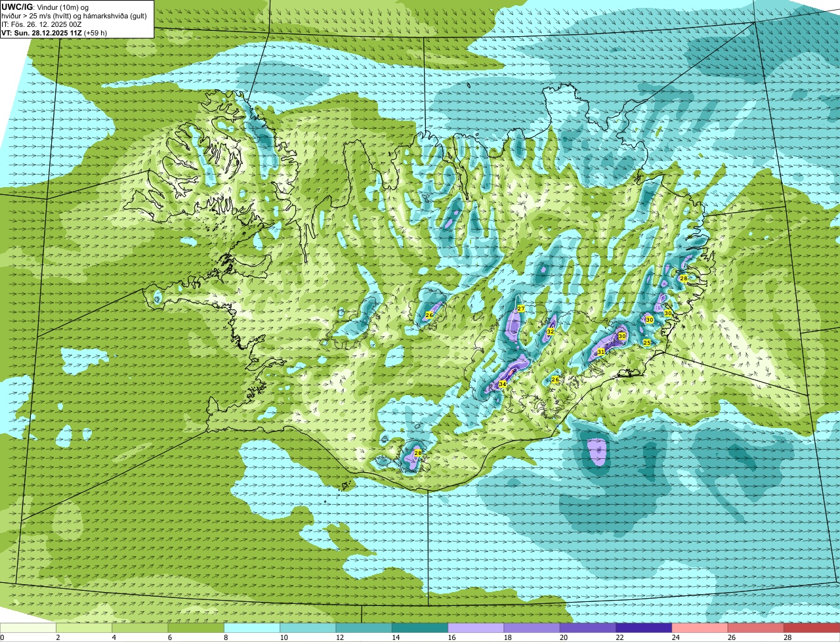Click the 4–6 m/s medium green legend swatch
Screen dimensions: 840x642
(140, 628)
